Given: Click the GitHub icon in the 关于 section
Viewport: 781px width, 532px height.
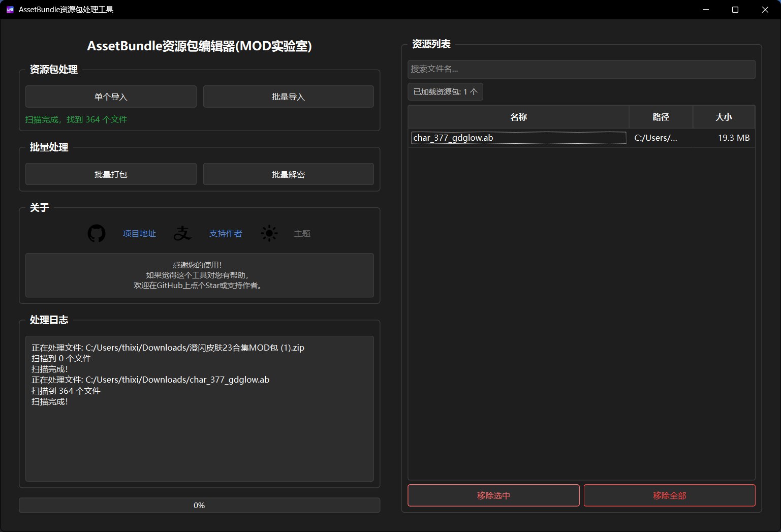Looking at the screenshot, I should point(96,233).
